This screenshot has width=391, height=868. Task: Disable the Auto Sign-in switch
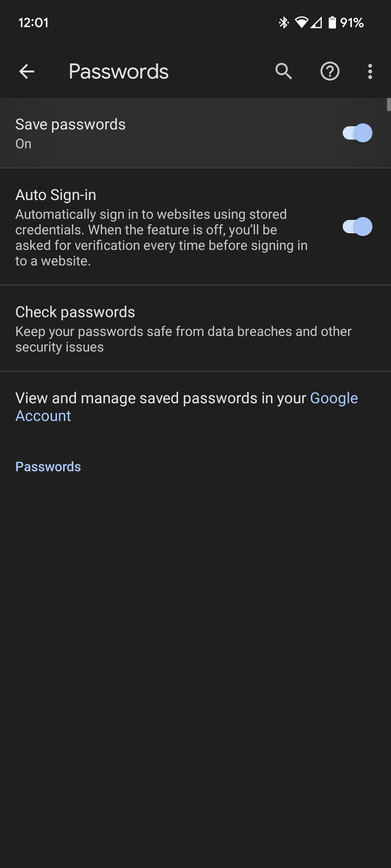pos(357,227)
